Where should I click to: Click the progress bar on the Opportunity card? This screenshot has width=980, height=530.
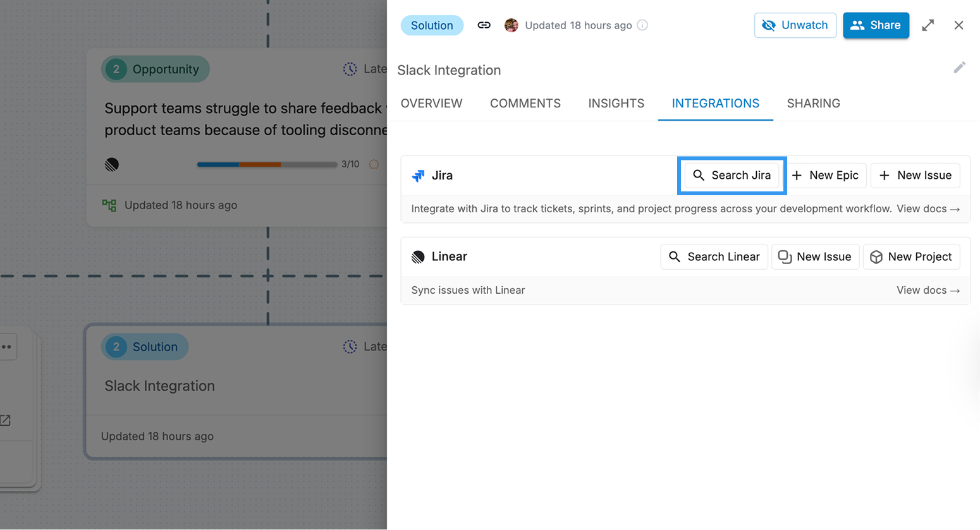coord(267,164)
